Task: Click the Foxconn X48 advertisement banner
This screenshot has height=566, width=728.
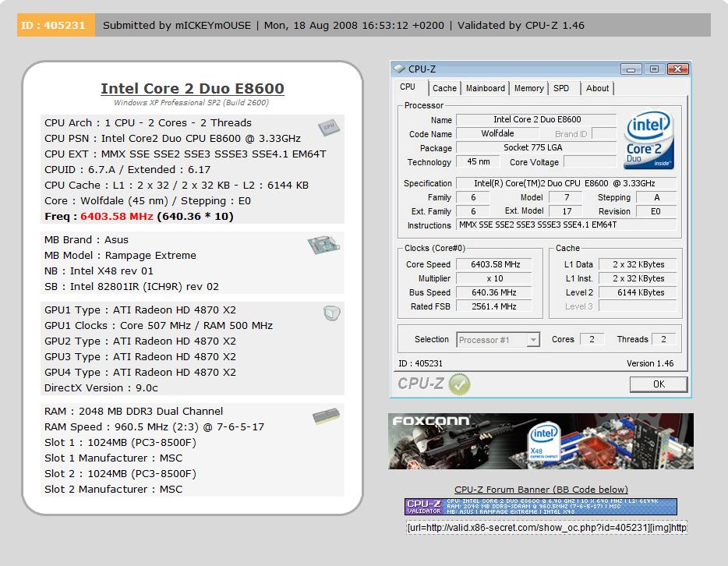Action: tap(541, 441)
